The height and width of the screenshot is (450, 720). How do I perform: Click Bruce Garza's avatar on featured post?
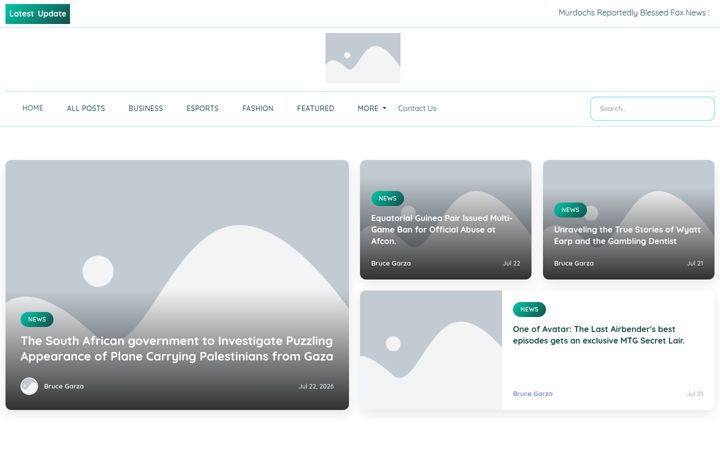pos(29,386)
